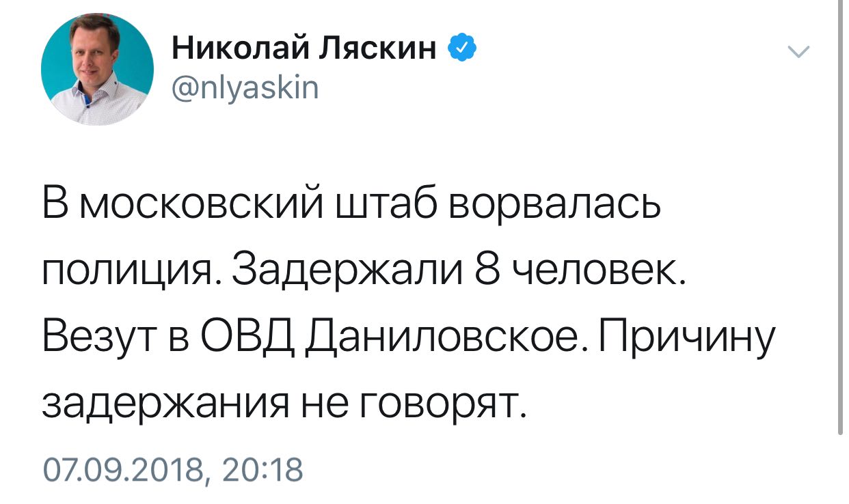Click the display name Николай Ляскин
The height and width of the screenshot is (504, 849).
[304, 49]
